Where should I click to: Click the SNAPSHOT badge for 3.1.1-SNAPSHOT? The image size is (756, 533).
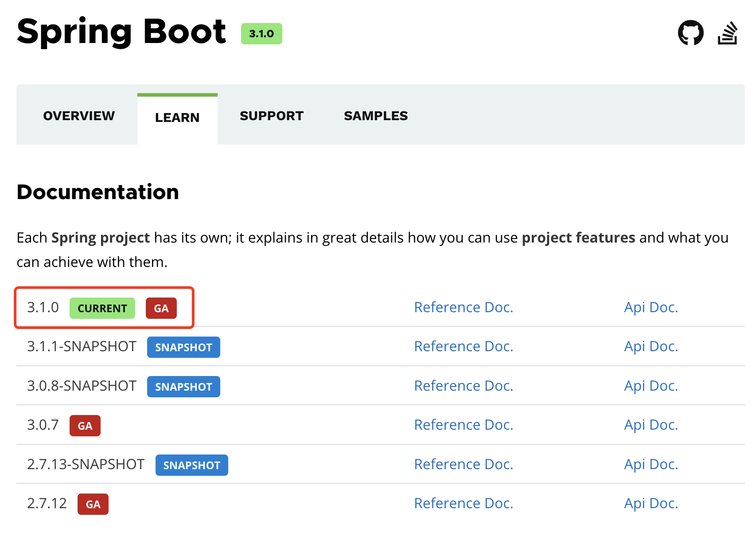point(183,347)
